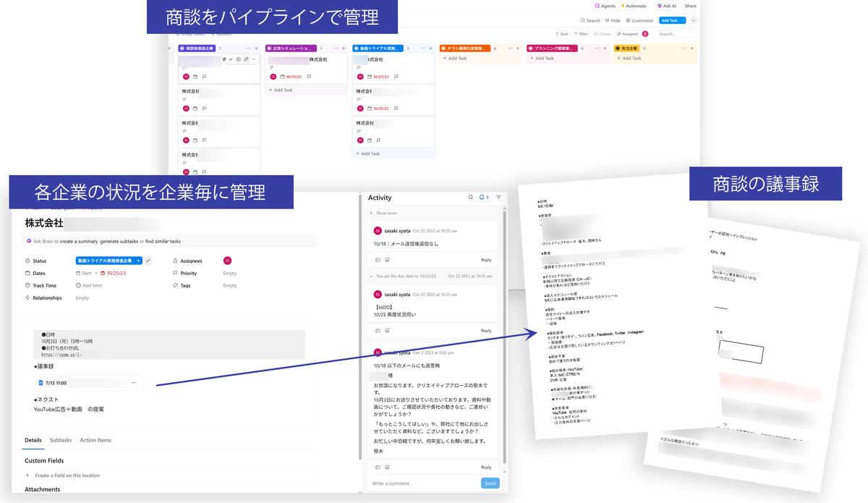Click plus icon on 広告シミュレーション column
868x503 pixels.
click(343, 48)
